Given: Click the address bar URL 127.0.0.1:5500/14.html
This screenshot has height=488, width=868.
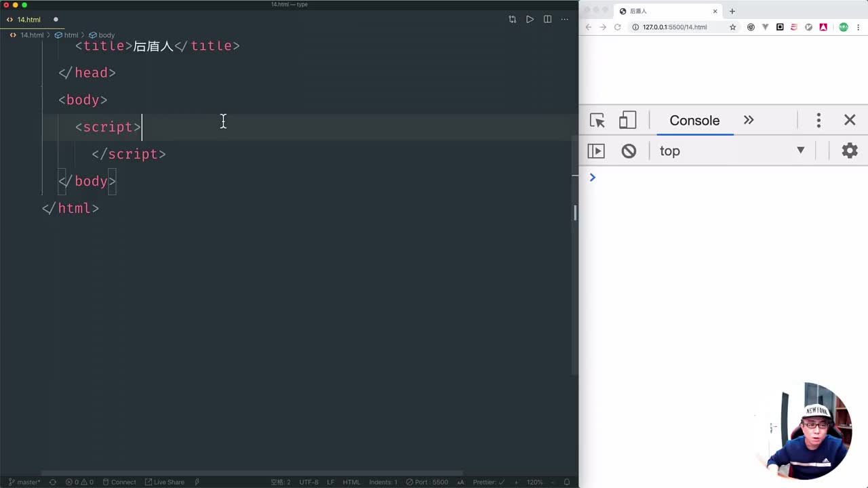Looking at the screenshot, I should (x=675, y=27).
